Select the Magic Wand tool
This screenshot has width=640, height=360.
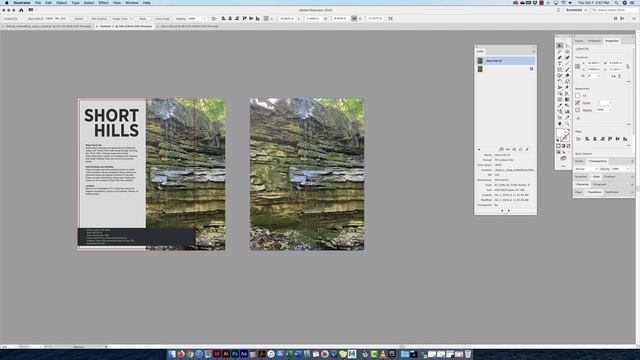pyautogui.click(x=560, y=51)
